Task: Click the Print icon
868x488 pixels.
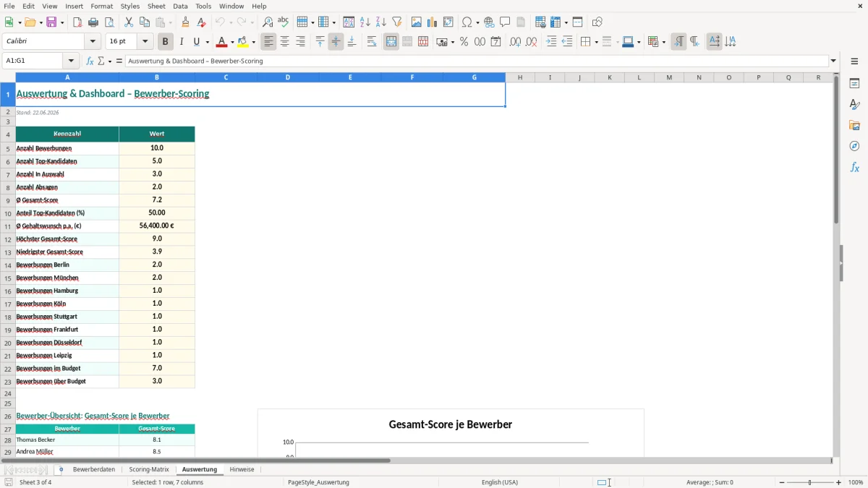Action: tap(93, 22)
